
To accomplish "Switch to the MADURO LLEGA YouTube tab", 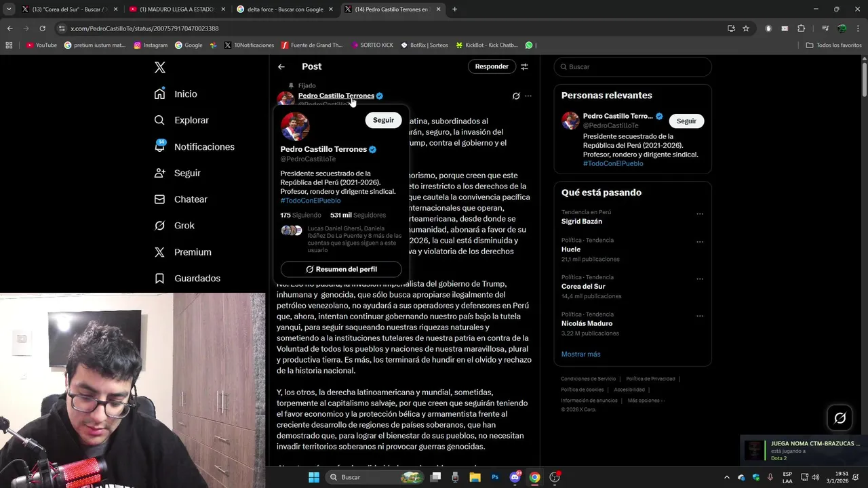I will point(177,9).
